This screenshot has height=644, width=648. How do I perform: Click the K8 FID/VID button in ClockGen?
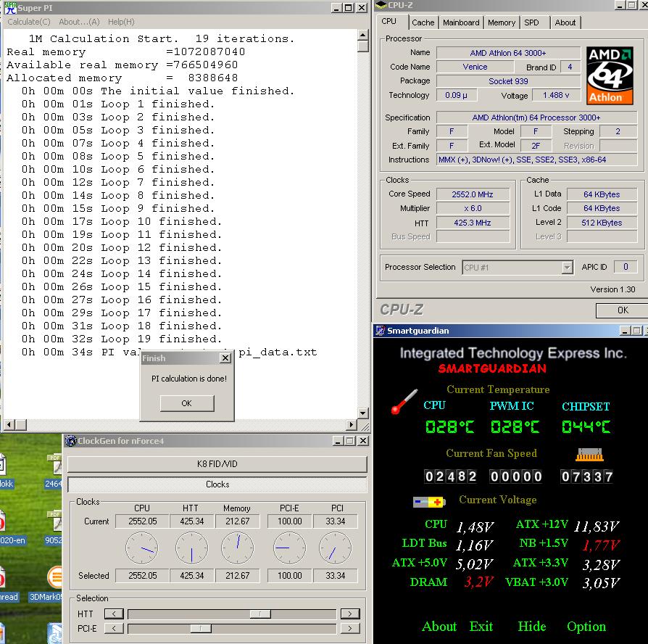pyautogui.click(x=217, y=464)
